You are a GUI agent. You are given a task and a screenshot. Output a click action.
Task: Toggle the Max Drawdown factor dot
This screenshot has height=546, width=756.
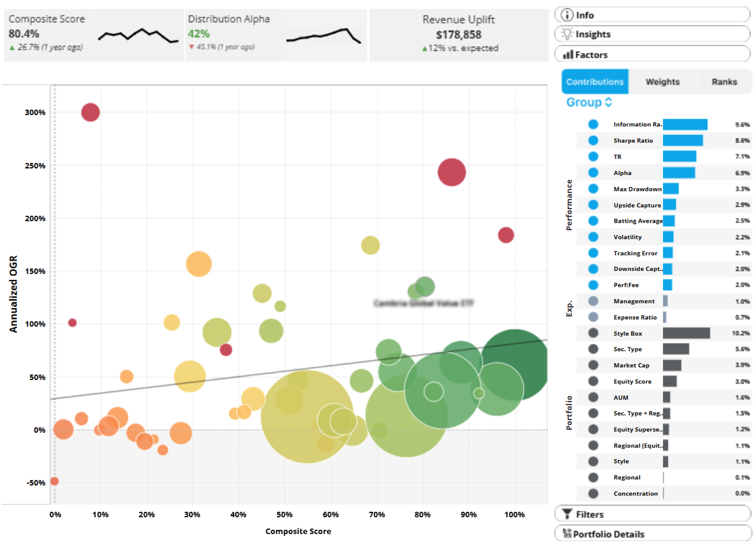[x=593, y=189]
